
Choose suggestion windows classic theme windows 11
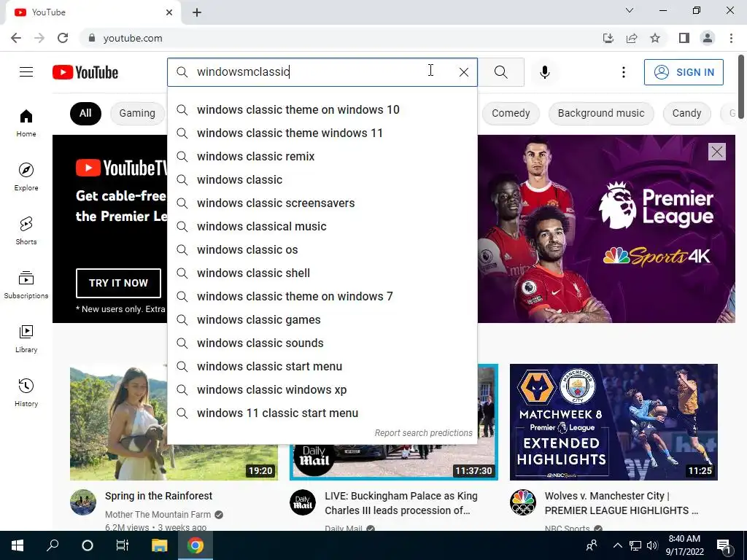point(322,133)
